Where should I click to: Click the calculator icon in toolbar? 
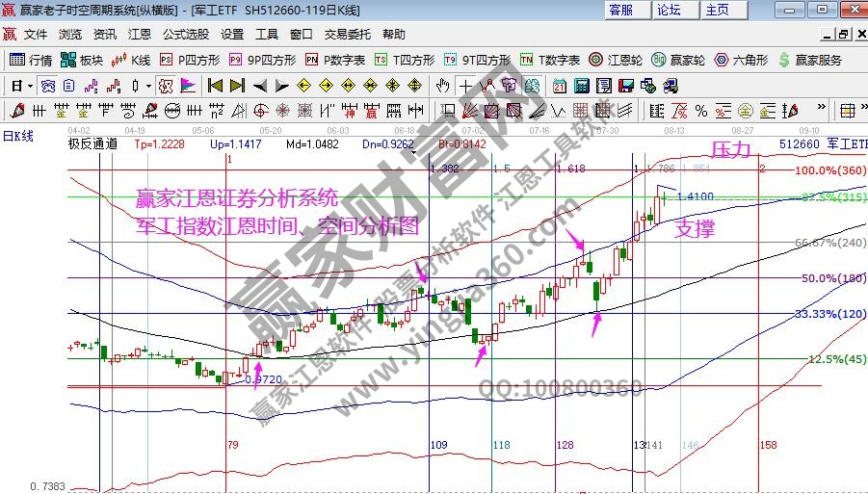pyautogui.click(x=581, y=85)
